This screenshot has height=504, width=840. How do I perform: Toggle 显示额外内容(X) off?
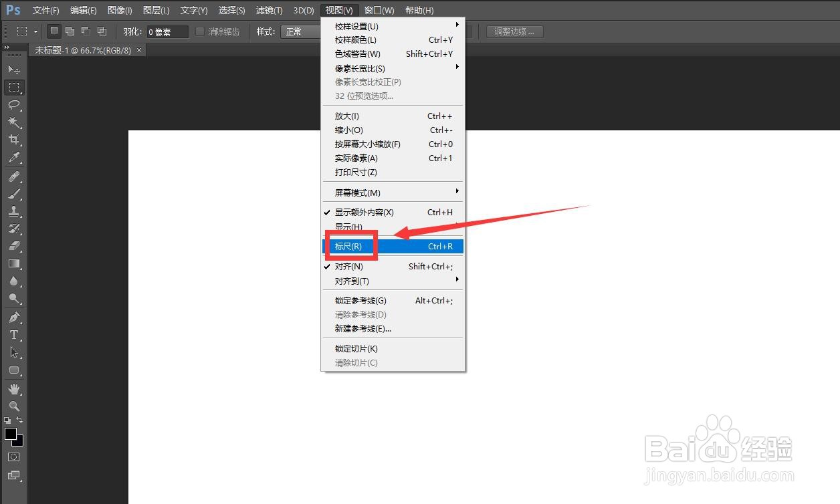[x=363, y=212]
